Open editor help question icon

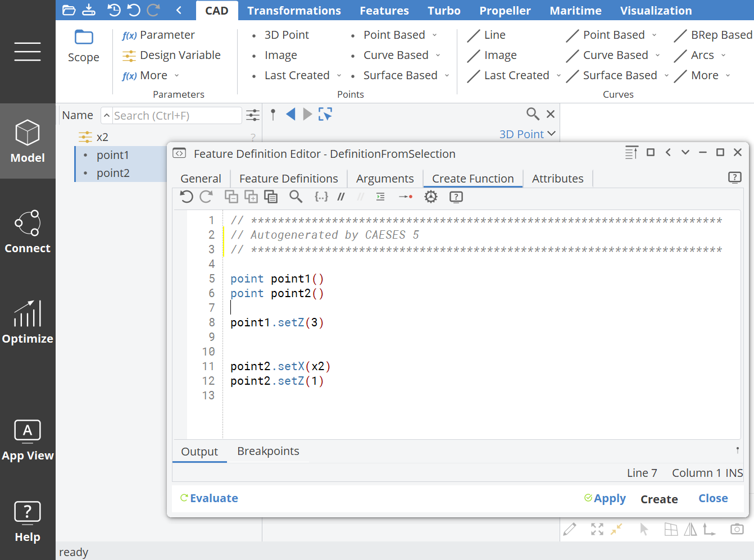tap(456, 197)
